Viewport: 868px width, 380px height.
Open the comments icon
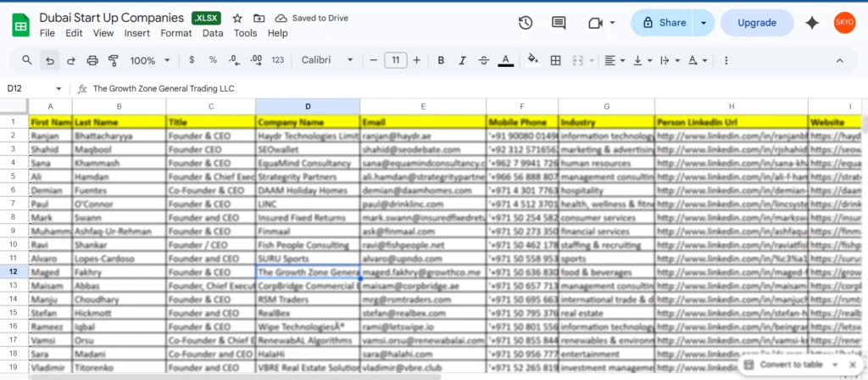coord(559,23)
